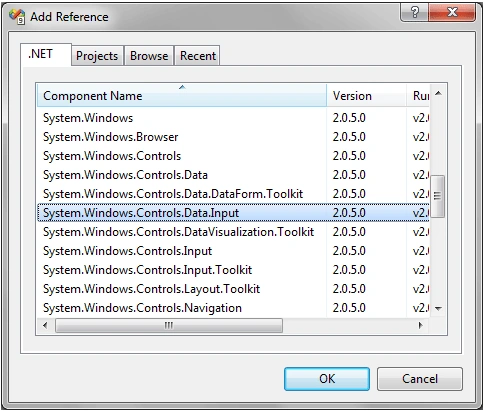Click the Cancel button

[x=420, y=379]
